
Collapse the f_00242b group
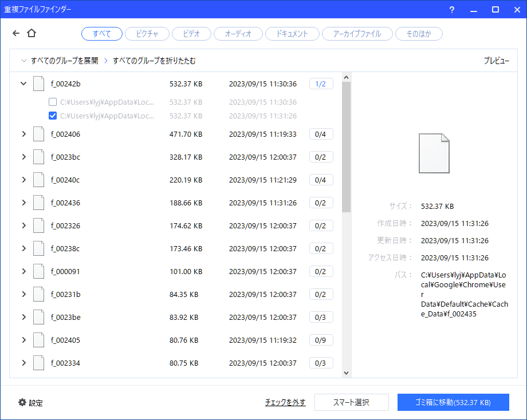click(x=23, y=84)
